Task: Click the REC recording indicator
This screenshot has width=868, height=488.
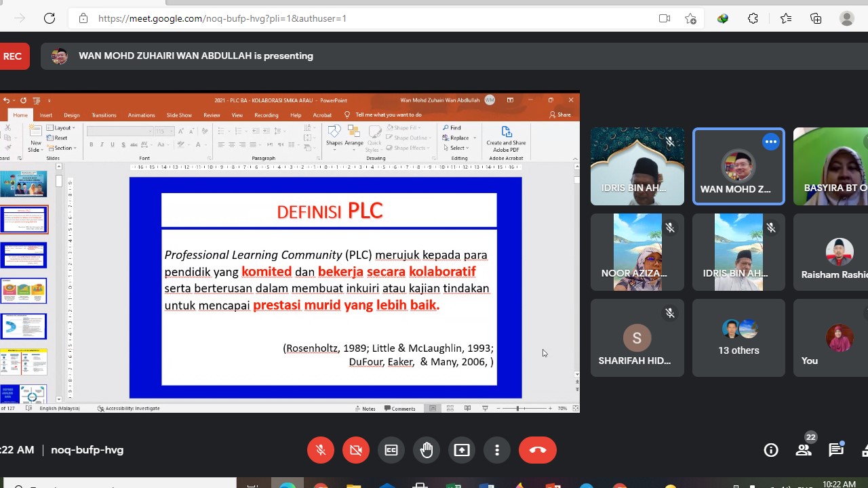Action: pos(14,56)
